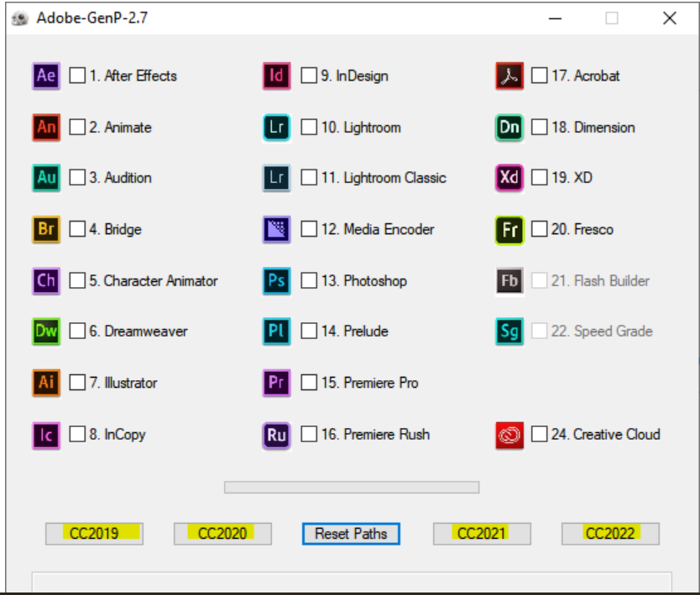This screenshot has width=700, height=595.
Task: Check the After Effects checkbox
Action: click(77, 76)
